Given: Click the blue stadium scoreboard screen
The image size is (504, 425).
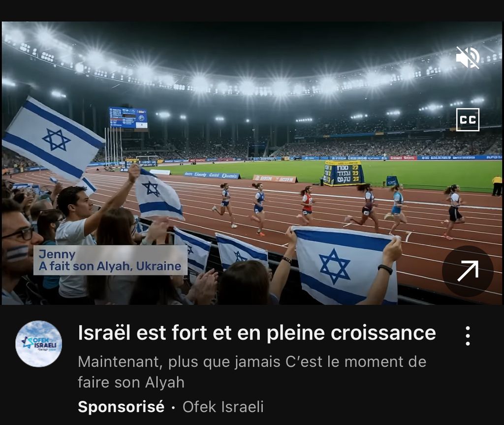Looking at the screenshot, I should tap(128, 118).
